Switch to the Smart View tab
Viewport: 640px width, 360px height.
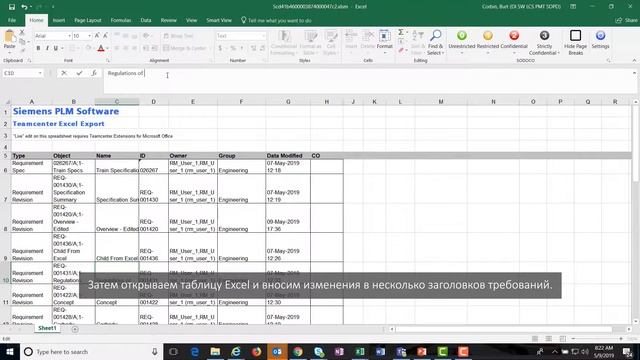click(219, 20)
